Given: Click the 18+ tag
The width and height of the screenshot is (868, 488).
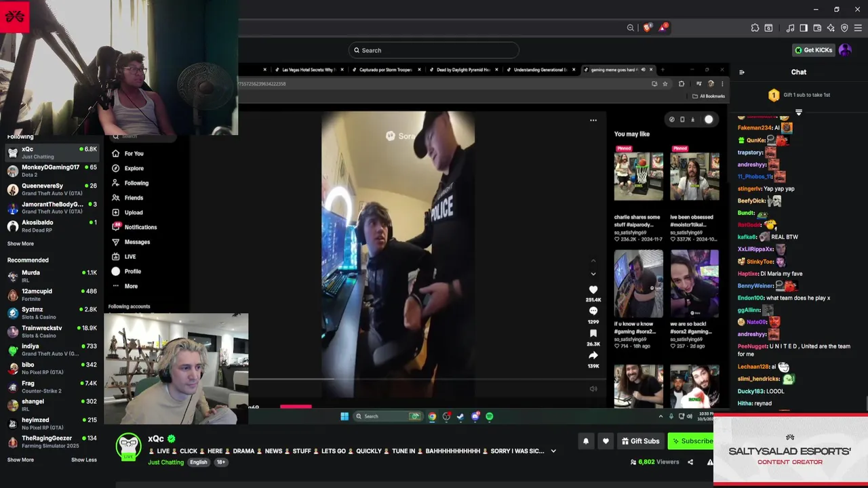Looking at the screenshot, I should (220, 462).
